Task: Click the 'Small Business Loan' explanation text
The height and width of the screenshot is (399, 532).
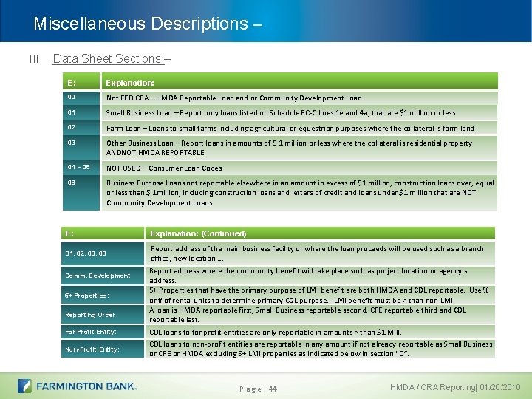Action: [x=281, y=112]
